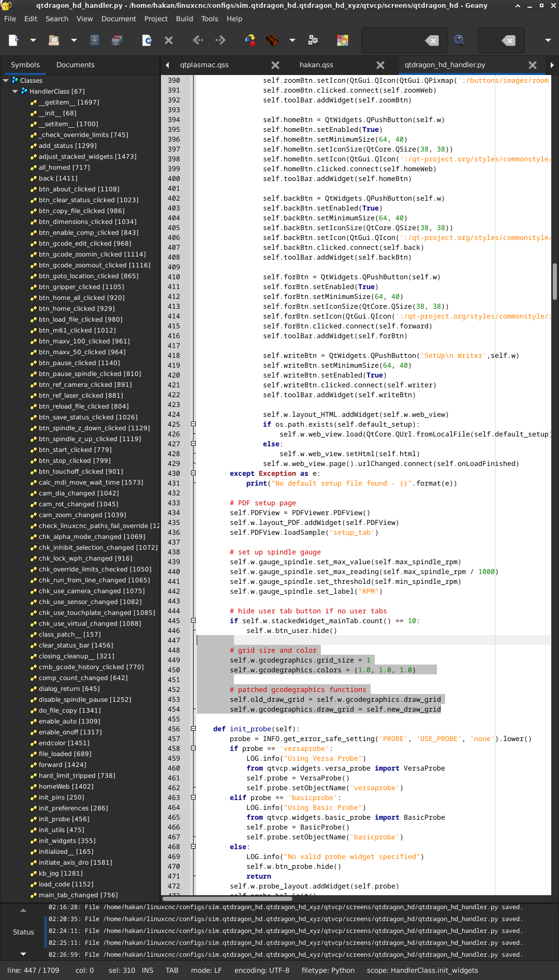The image size is (559, 980).
Task: Click the Status message panel tab
Action: pos(23,932)
